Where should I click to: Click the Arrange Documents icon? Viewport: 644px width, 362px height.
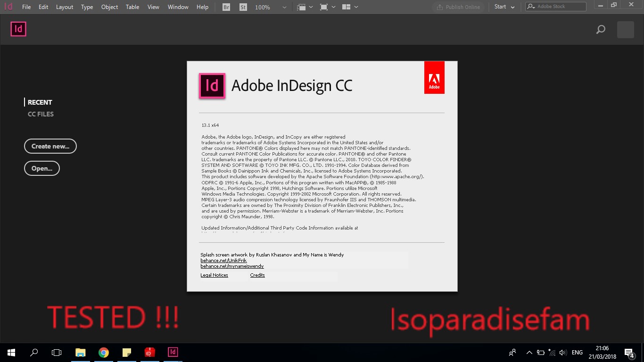[x=346, y=7]
